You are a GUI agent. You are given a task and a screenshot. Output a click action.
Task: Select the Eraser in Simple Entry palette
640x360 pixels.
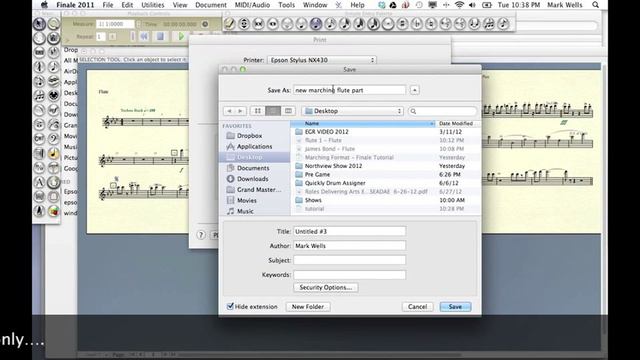[x=229, y=24]
